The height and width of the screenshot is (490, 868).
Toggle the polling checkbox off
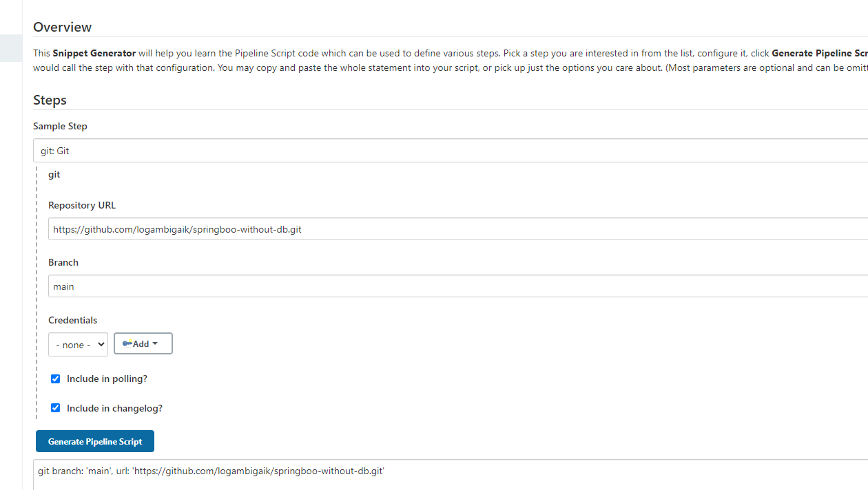pos(55,379)
